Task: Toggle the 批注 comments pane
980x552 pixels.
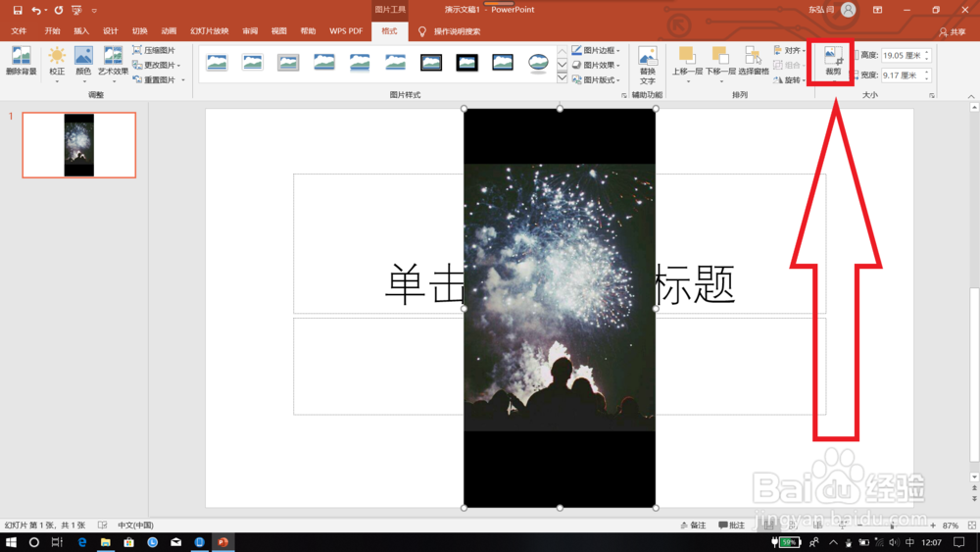Action: [731, 526]
